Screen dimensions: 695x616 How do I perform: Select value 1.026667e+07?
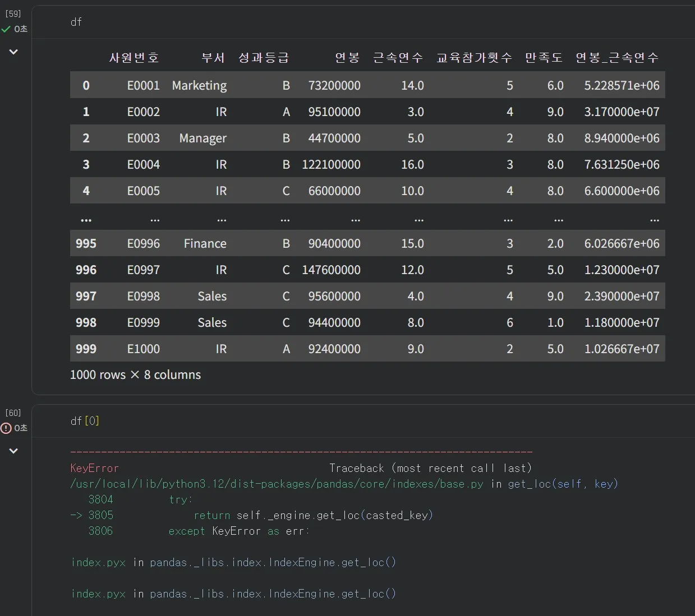[622, 349]
